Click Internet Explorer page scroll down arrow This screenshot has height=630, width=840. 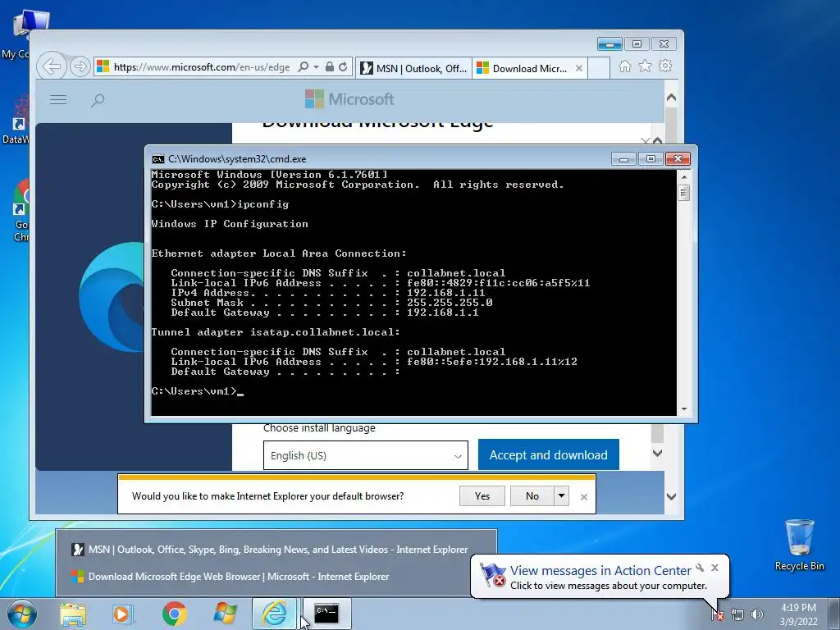coord(671,496)
